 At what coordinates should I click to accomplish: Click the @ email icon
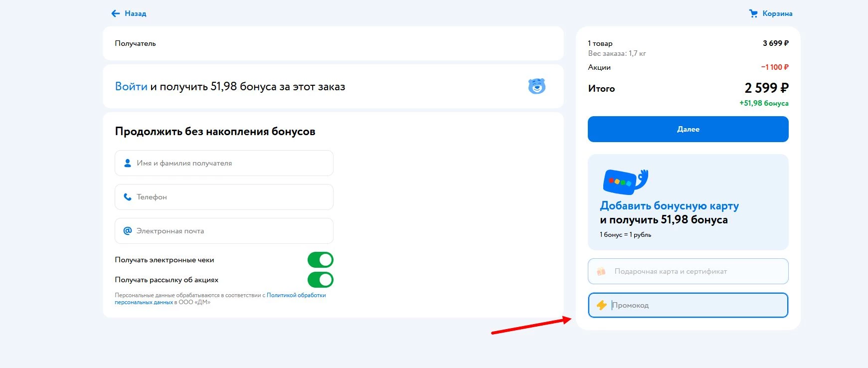tap(128, 230)
